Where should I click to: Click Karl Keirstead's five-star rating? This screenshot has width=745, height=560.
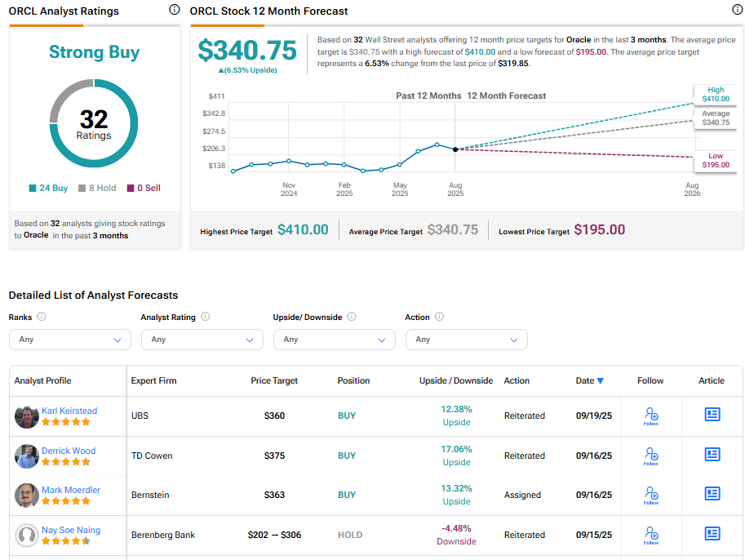point(65,422)
